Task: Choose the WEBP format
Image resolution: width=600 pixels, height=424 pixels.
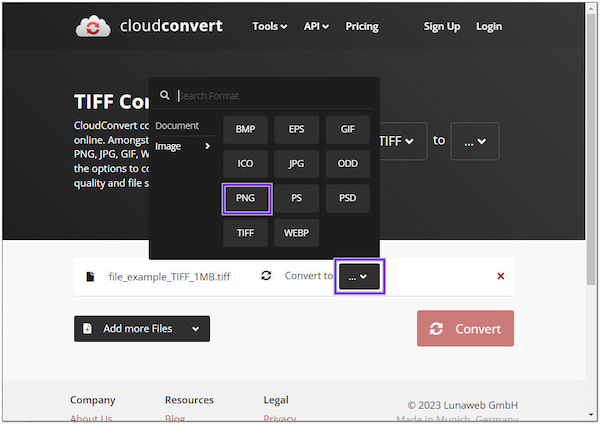Action: pyautogui.click(x=297, y=233)
